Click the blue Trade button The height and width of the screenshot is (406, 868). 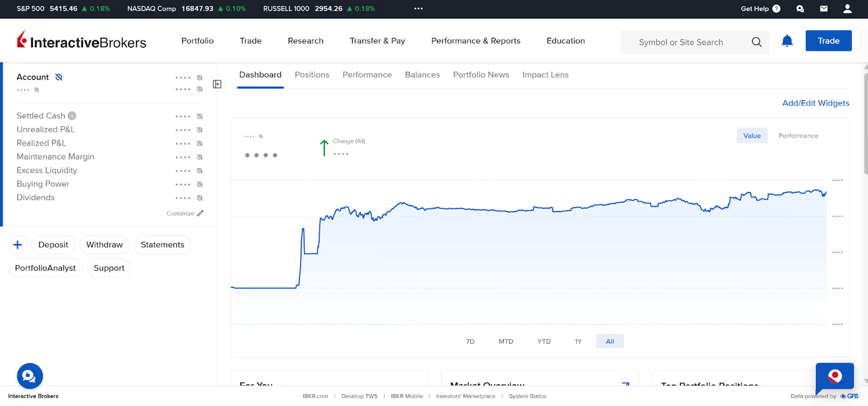[828, 41]
